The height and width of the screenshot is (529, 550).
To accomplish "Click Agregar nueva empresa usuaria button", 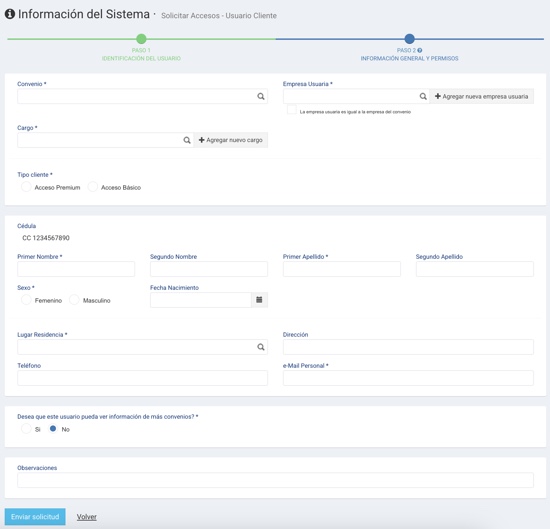I will pyautogui.click(x=482, y=96).
